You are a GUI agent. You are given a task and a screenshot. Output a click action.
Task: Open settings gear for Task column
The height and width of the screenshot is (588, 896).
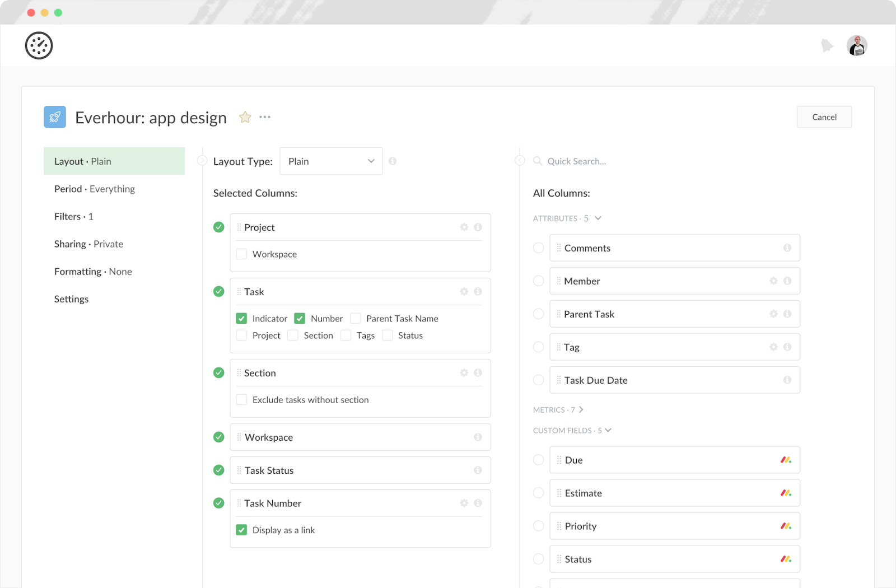(464, 291)
